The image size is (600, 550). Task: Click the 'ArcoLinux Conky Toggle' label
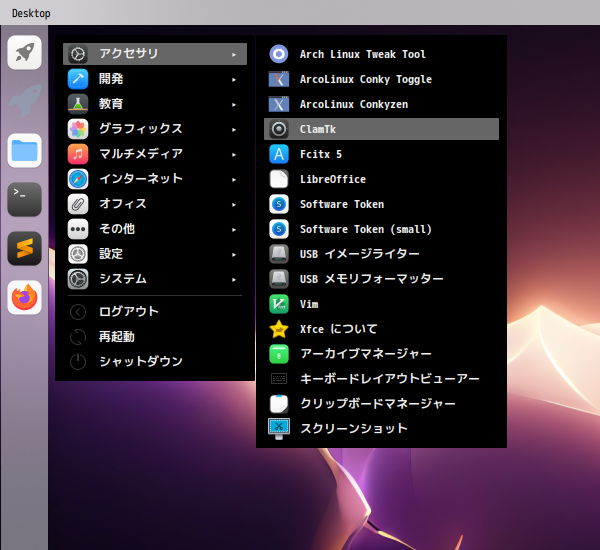[x=366, y=79]
